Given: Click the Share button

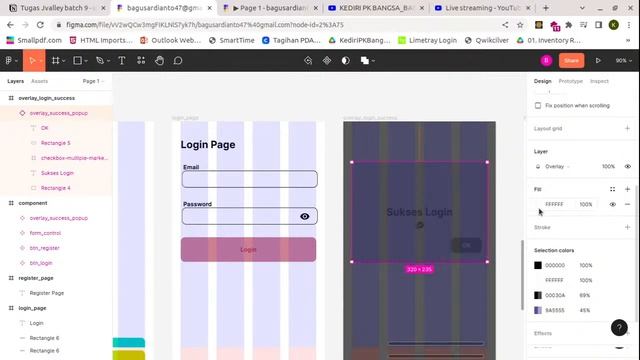Looking at the screenshot, I should pyautogui.click(x=571, y=60).
